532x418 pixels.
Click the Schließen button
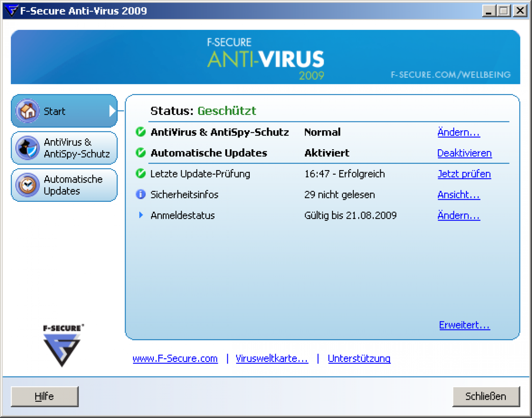(x=486, y=396)
